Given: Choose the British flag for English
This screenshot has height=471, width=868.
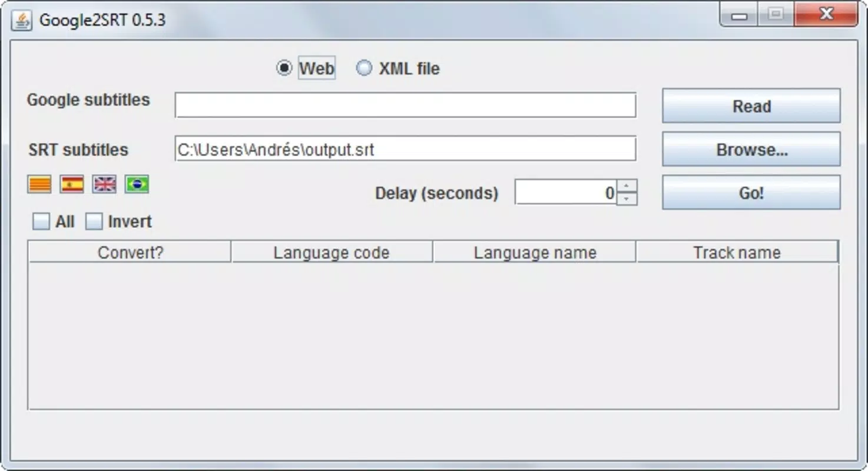Looking at the screenshot, I should [105, 184].
